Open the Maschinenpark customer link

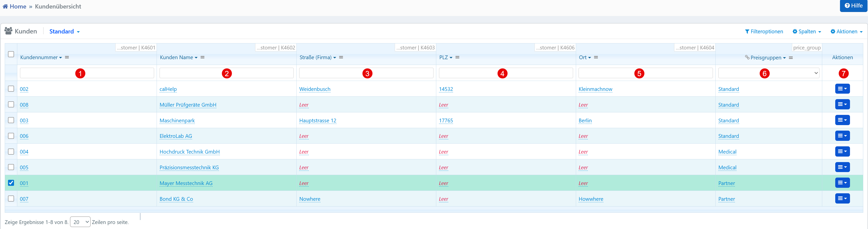tap(177, 120)
